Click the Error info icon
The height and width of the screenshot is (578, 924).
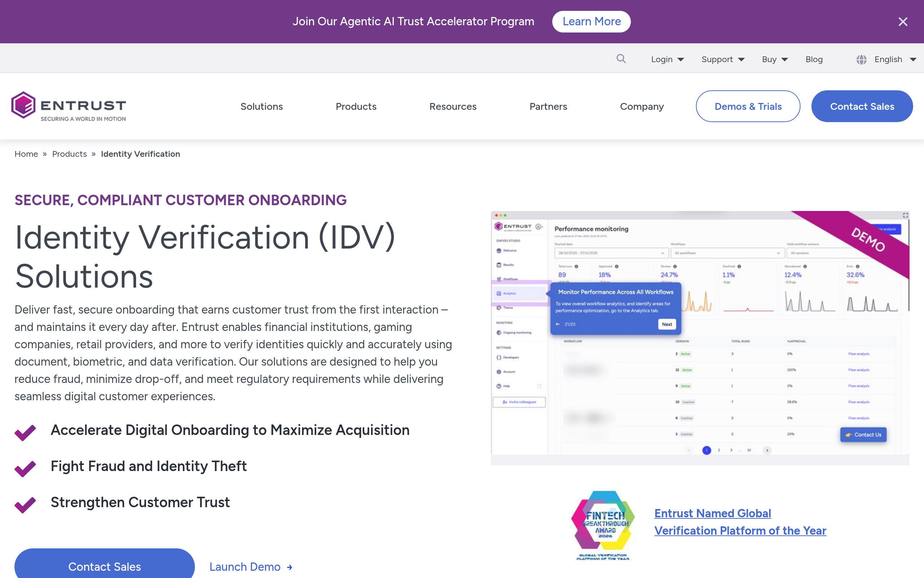[x=858, y=267]
